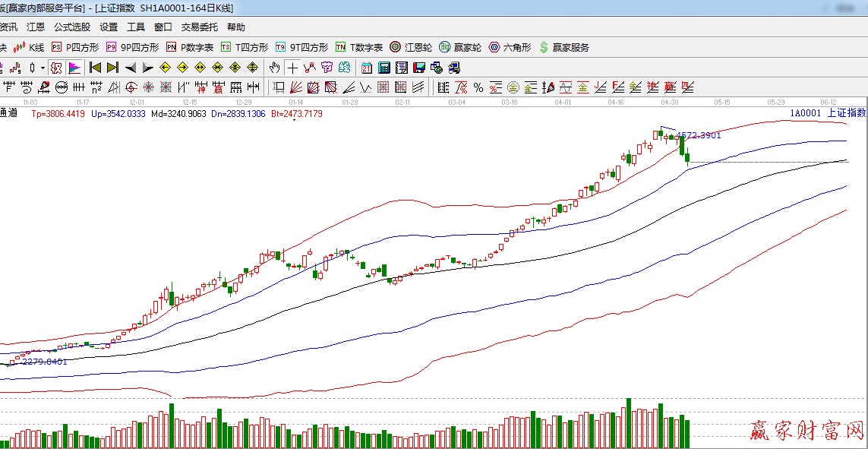Open the calendar icon showing 21
The width and height of the screenshot is (868, 449).
point(366,68)
